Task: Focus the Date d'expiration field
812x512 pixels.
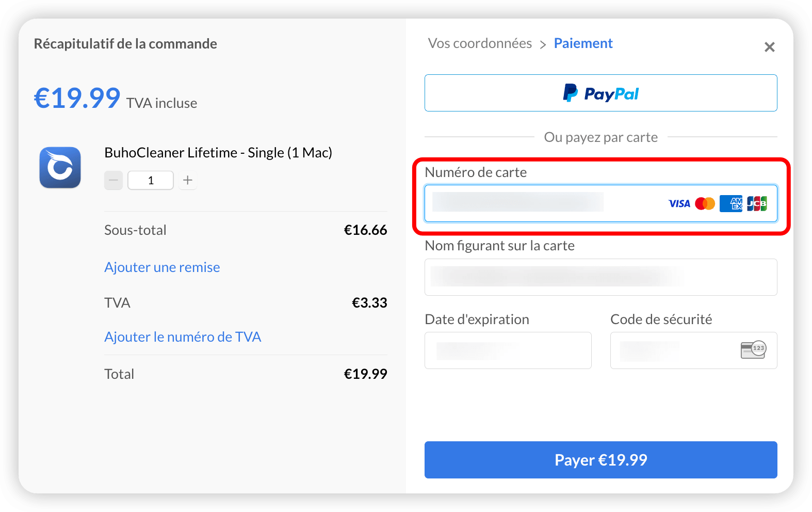Action: (508, 350)
